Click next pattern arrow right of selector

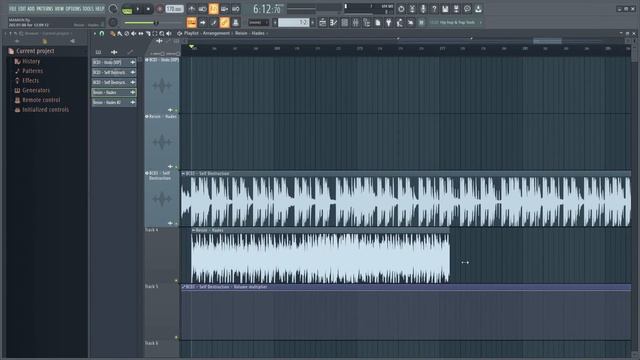tap(313, 22)
